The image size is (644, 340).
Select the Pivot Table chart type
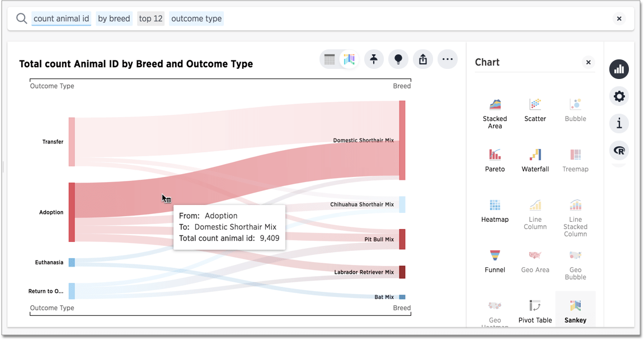tap(535, 311)
